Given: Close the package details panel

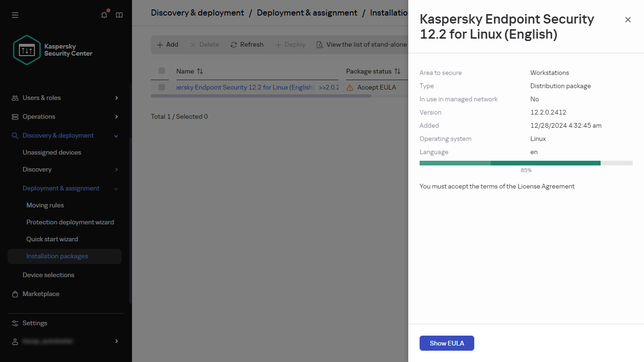Looking at the screenshot, I should pyautogui.click(x=627, y=20).
